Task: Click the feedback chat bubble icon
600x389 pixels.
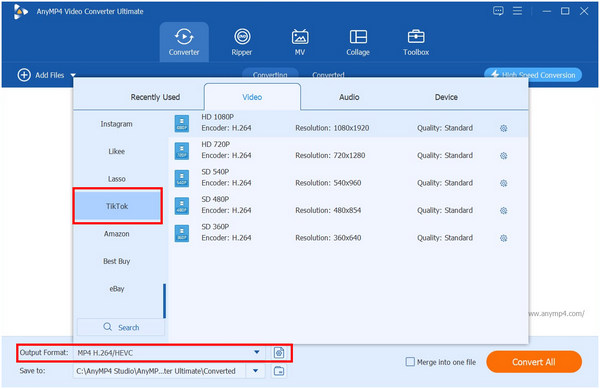Action: pyautogui.click(x=498, y=11)
